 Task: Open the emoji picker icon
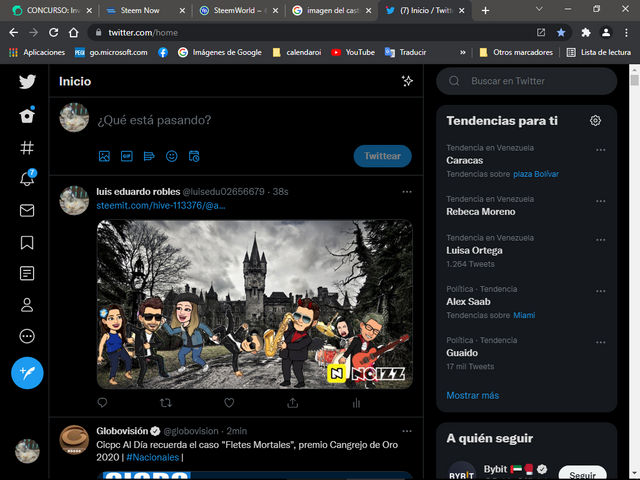point(171,156)
